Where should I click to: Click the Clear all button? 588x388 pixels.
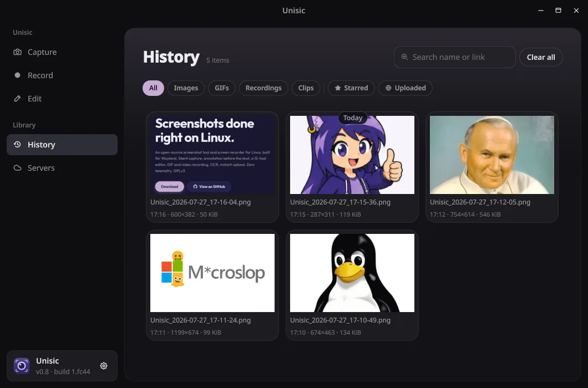point(541,57)
